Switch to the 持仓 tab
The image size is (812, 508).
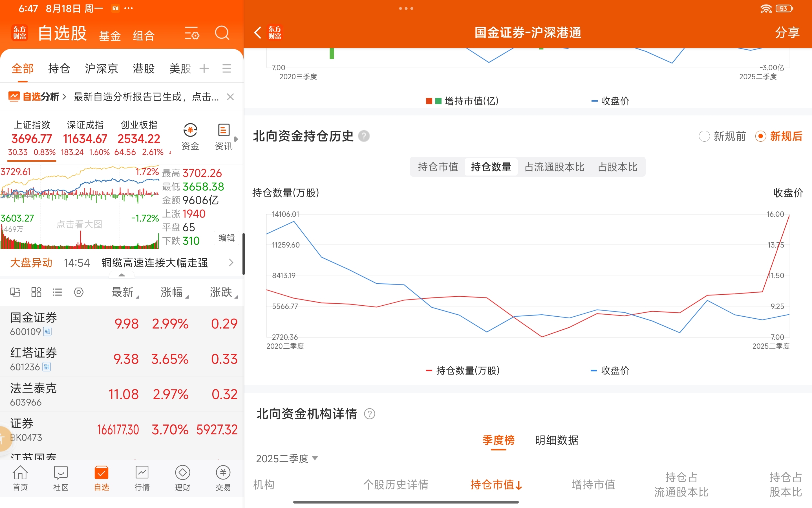(59, 69)
